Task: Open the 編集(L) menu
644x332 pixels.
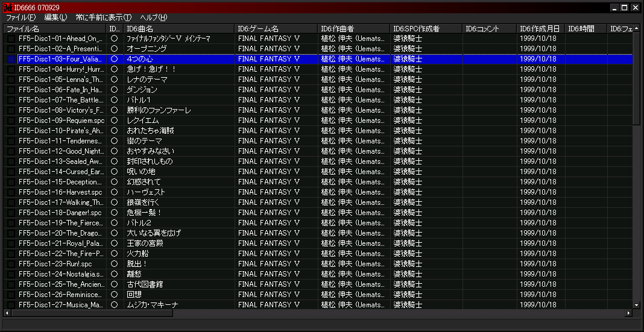Action: 55,17
